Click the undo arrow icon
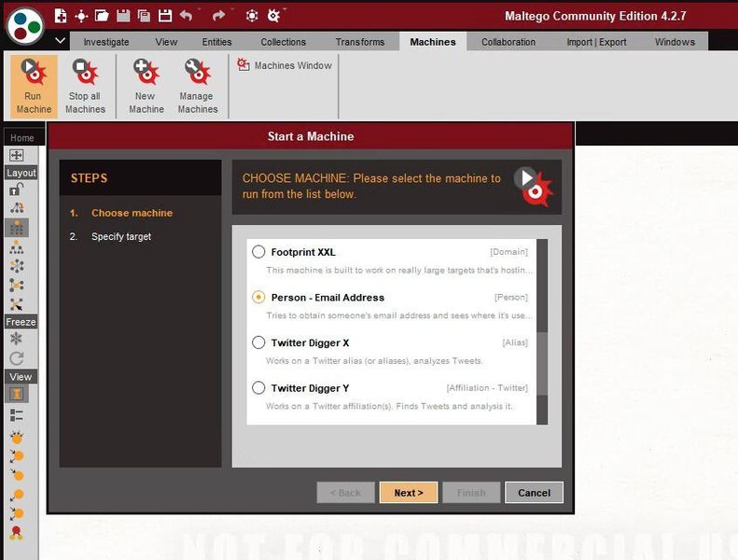The width and height of the screenshot is (738, 560). pyautogui.click(x=187, y=16)
